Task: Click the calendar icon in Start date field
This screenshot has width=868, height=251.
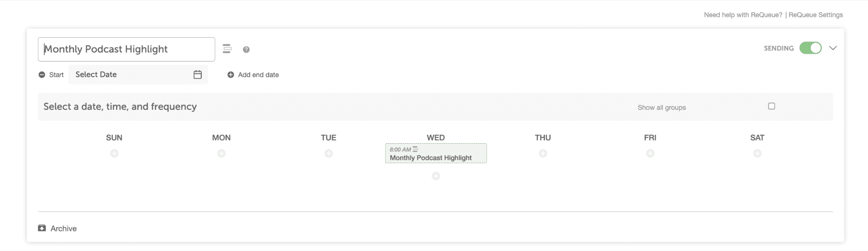Action: point(198,75)
